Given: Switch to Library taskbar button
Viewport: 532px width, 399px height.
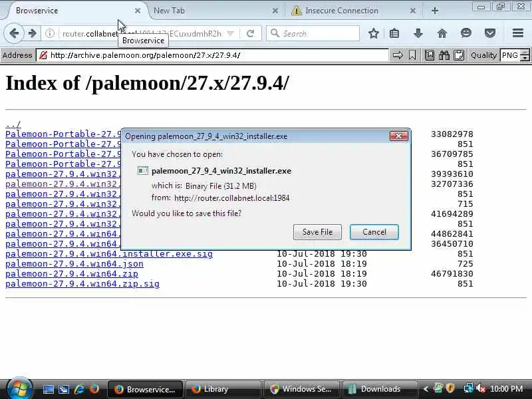Looking at the screenshot, I should click(x=223, y=389).
